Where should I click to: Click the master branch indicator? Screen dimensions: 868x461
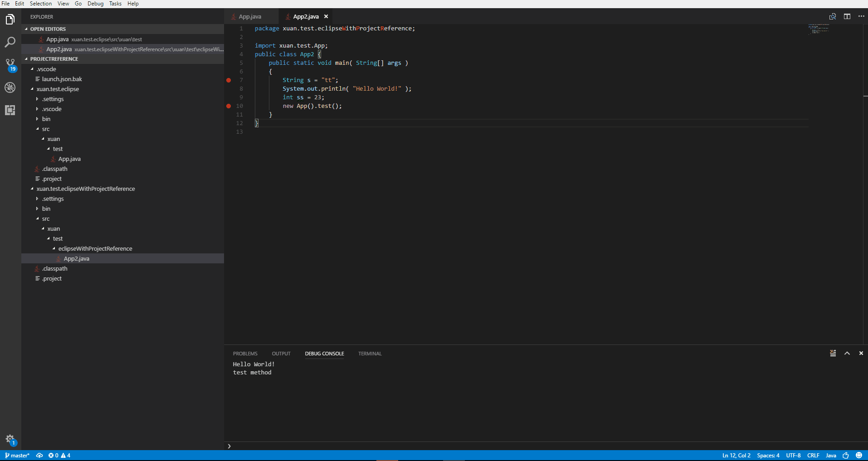tap(17, 455)
